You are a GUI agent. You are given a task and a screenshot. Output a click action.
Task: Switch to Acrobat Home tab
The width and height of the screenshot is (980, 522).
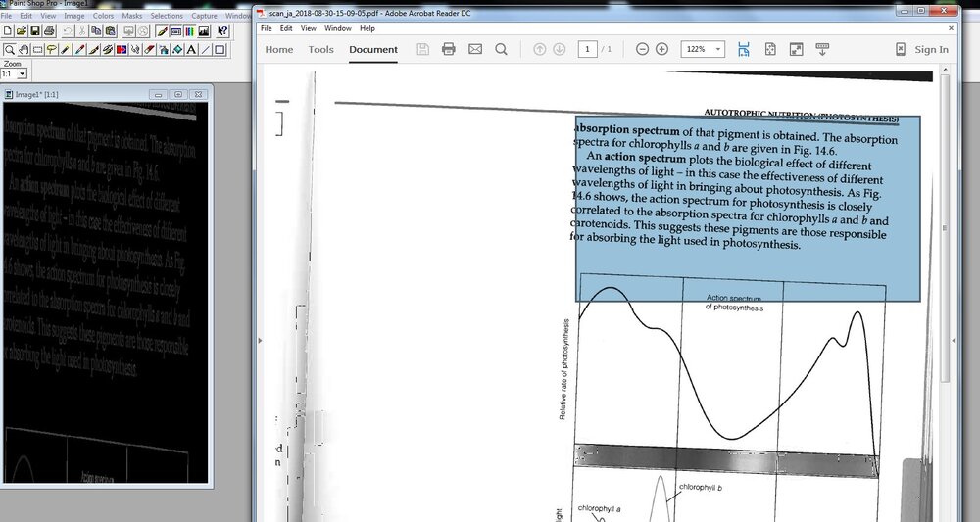(278, 49)
